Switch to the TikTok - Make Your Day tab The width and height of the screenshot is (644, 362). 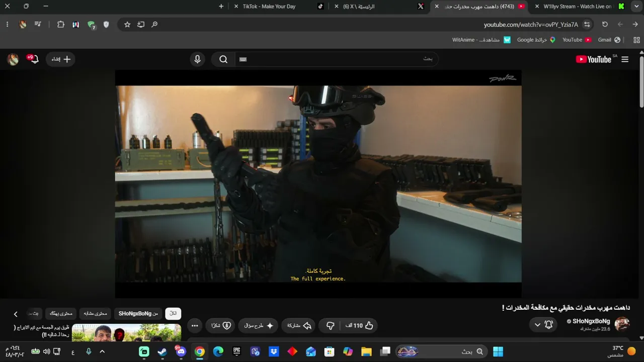(279, 7)
